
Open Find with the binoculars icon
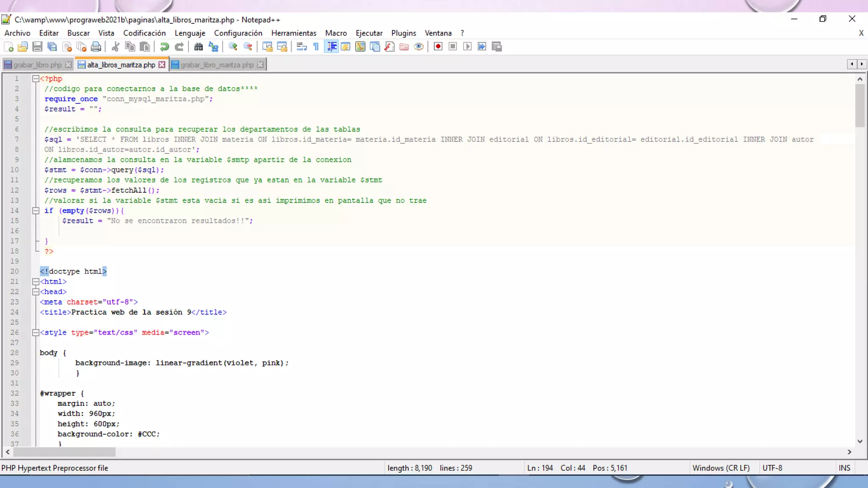click(x=198, y=47)
